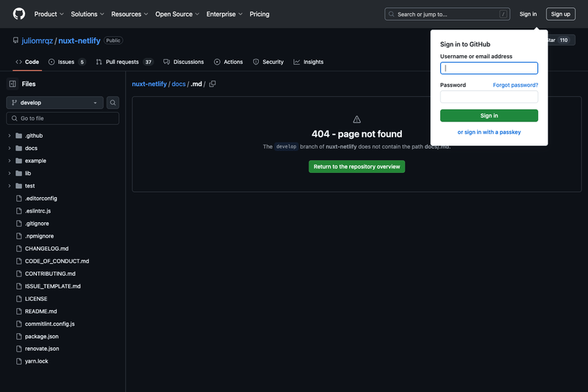This screenshot has height=392, width=588.
Task: Open .eslintrc.js in the file tree
Action: (x=37, y=211)
